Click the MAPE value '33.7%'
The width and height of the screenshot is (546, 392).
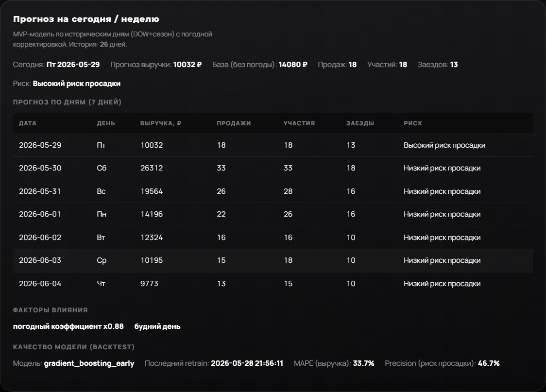click(363, 363)
